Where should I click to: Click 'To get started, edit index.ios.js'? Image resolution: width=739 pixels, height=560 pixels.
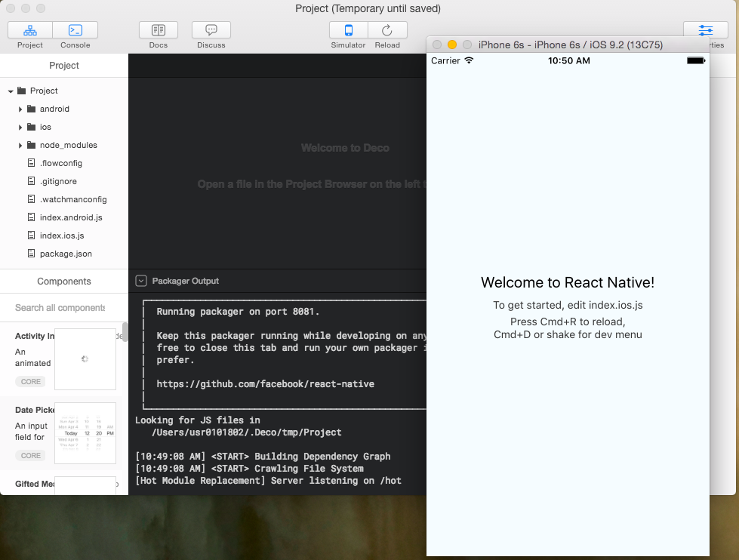tap(568, 306)
